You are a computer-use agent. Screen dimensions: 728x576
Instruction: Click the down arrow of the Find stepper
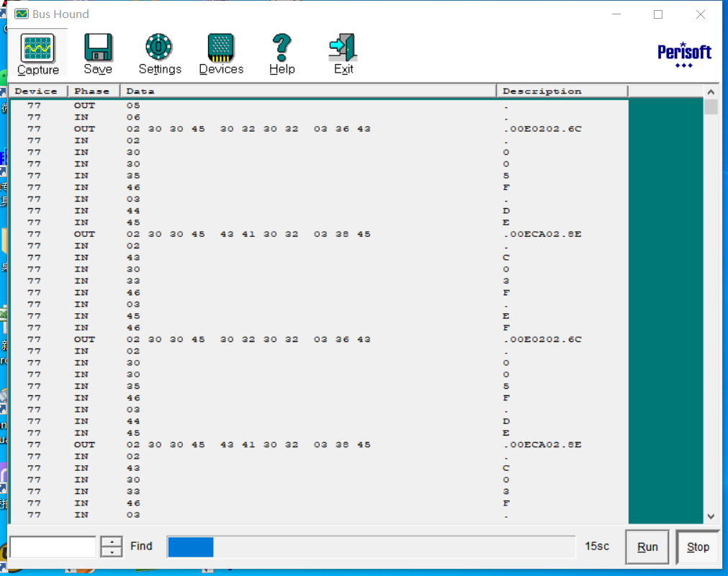(x=112, y=552)
